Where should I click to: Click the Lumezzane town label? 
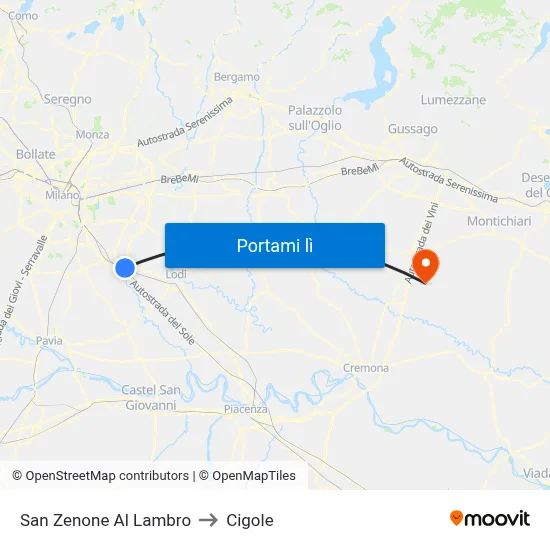pos(454,100)
